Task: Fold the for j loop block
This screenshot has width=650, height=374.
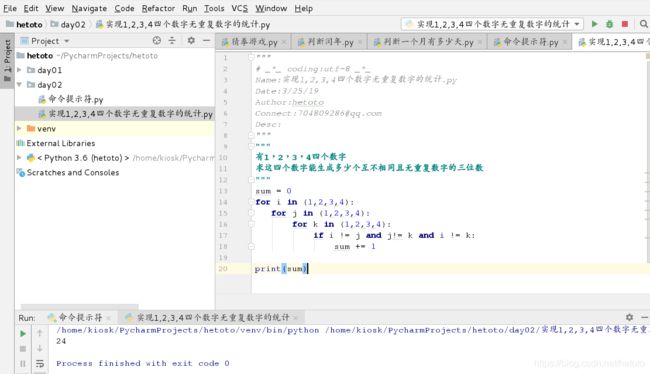Action: pyautogui.click(x=251, y=213)
